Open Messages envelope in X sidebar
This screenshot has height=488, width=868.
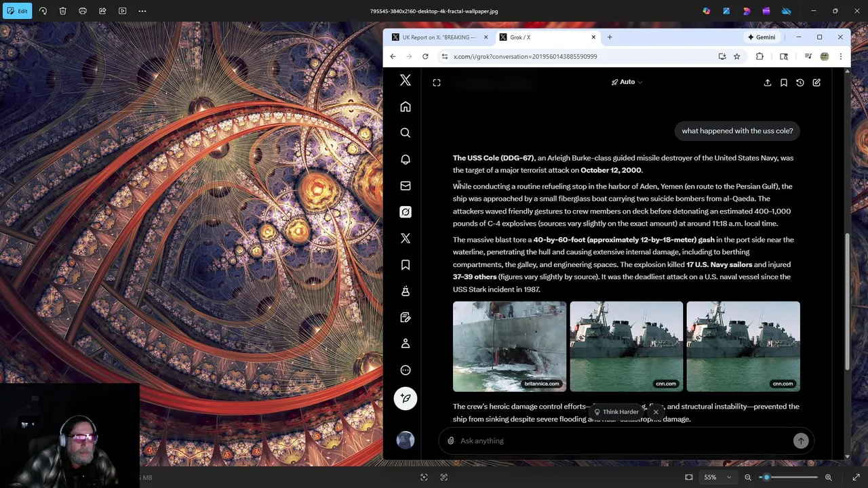click(406, 186)
